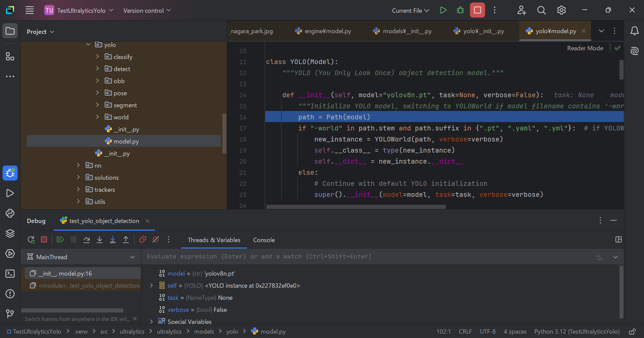This screenshot has height=338, width=644.
Task: Rerun the debug session
Action: pyautogui.click(x=31, y=239)
